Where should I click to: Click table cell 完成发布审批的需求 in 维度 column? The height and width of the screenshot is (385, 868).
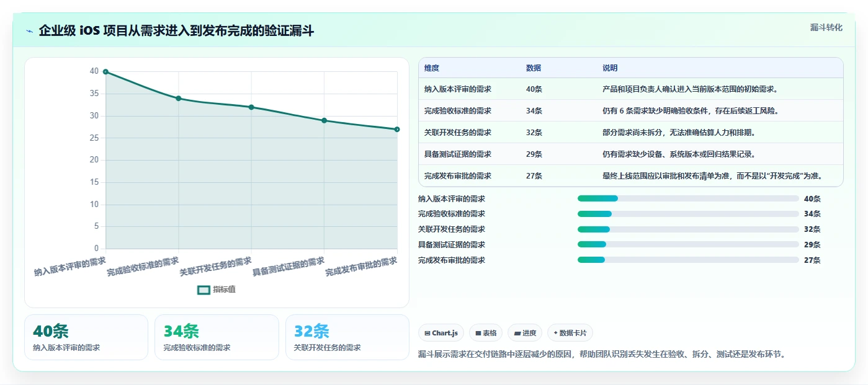458,176
